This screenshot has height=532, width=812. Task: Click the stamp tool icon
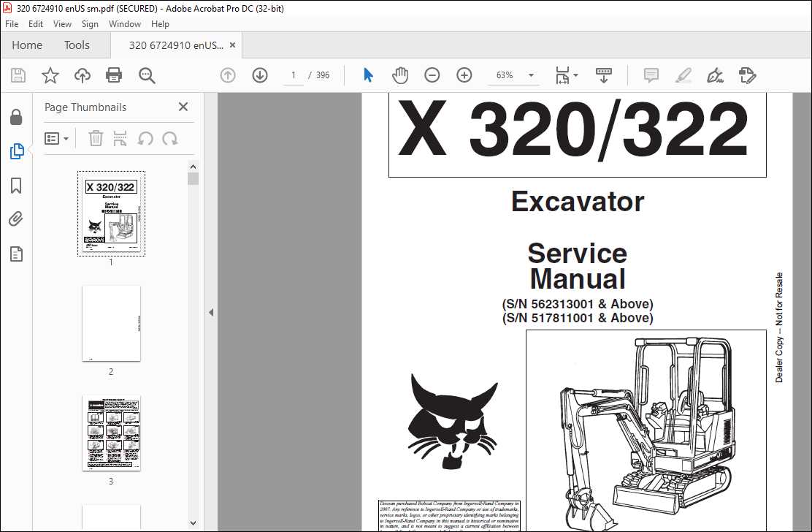pyautogui.click(x=747, y=75)
